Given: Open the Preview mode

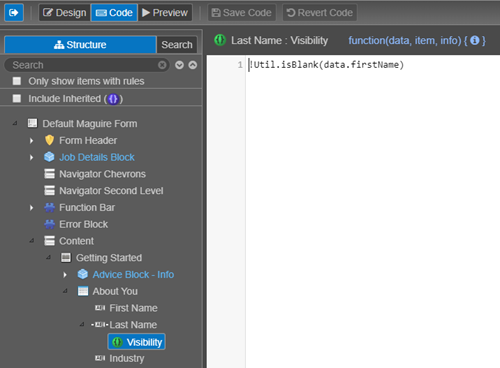Looking at the screenshot, I should [165, 13].
